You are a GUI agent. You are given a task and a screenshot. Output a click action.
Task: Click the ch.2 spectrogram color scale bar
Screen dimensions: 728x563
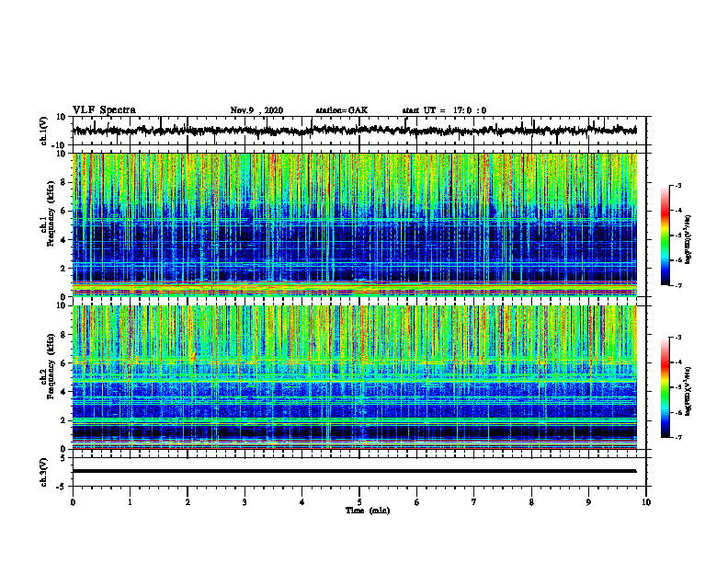[x=665, y=387]
